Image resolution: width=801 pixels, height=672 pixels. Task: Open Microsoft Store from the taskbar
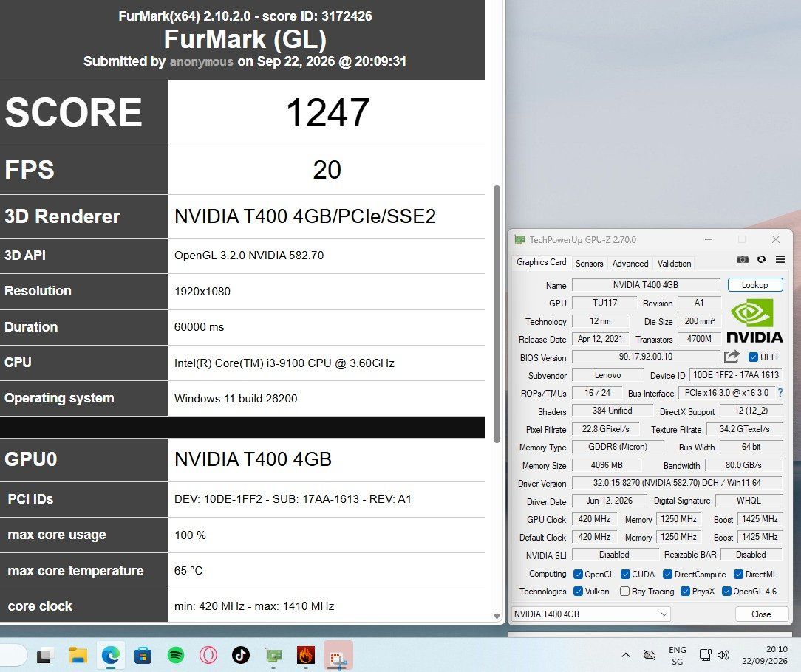[x=143, y=655]
